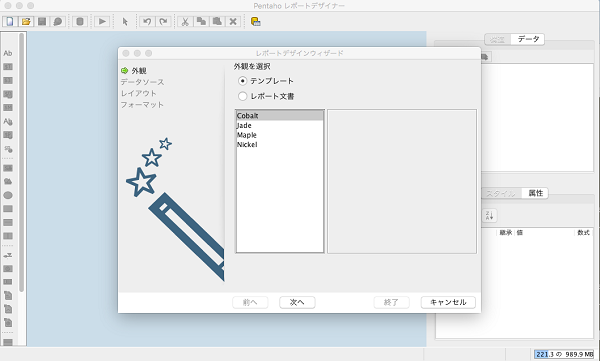Pick the ellipse shape in the palette
This screenshot has height=361, width=600.
click(8, 195)
